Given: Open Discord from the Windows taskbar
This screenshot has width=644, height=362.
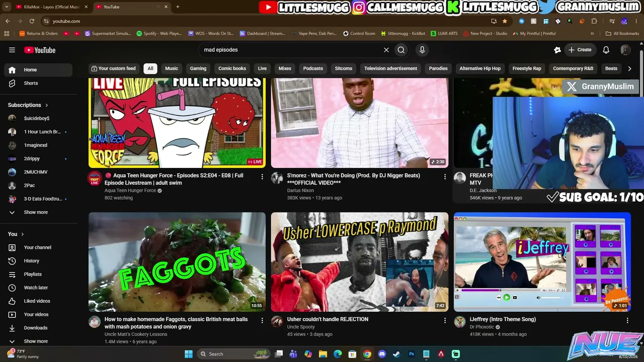Looking at the screenshot, I should pyautogui.click(x=382, y=354).
